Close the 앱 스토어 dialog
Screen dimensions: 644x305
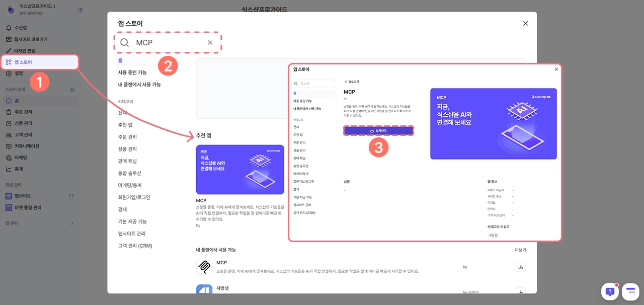click(x=525, y=23)
